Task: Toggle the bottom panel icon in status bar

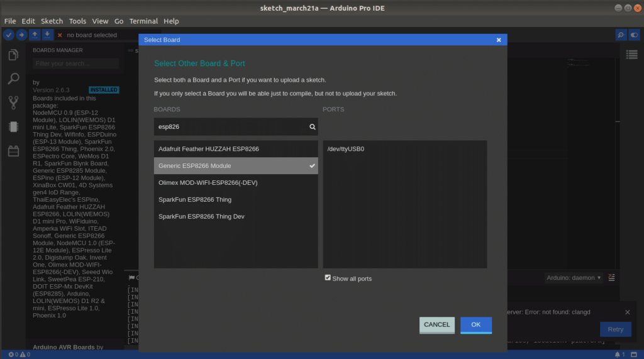Action: coord(634,355)
